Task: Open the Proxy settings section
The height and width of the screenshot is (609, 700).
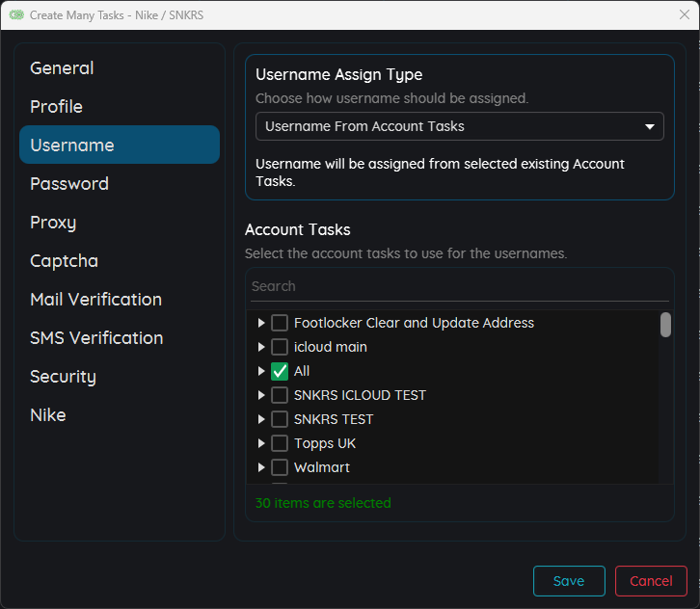Action: (53, 223)
